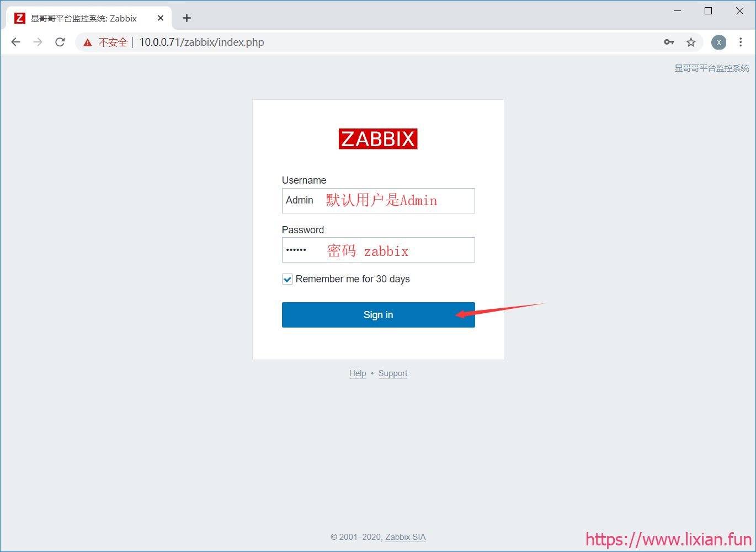The width and height of the screenshot is (756, 552).
Task: Close the browser window
Action: 740,11
